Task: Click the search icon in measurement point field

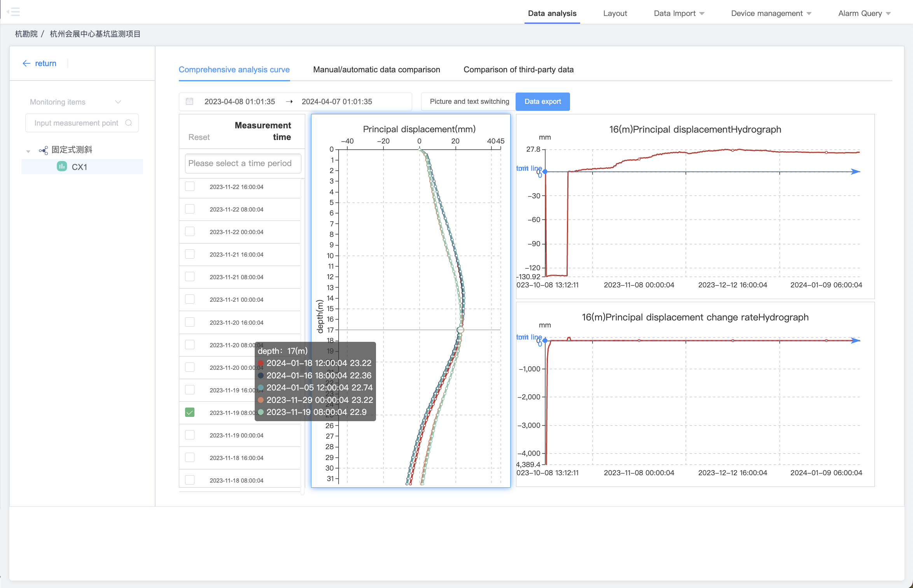Action: click(x=129, y=123)
